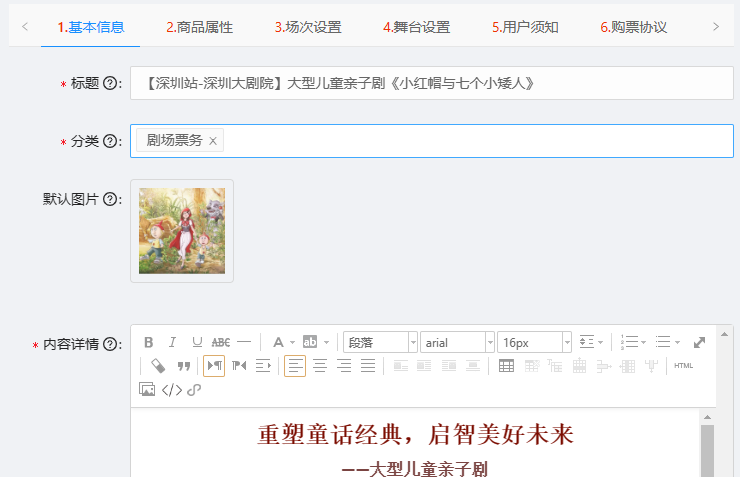Go to 4.舞台设置 tab
This screenshot has width=740, height=477.
(x=417, y=27)
